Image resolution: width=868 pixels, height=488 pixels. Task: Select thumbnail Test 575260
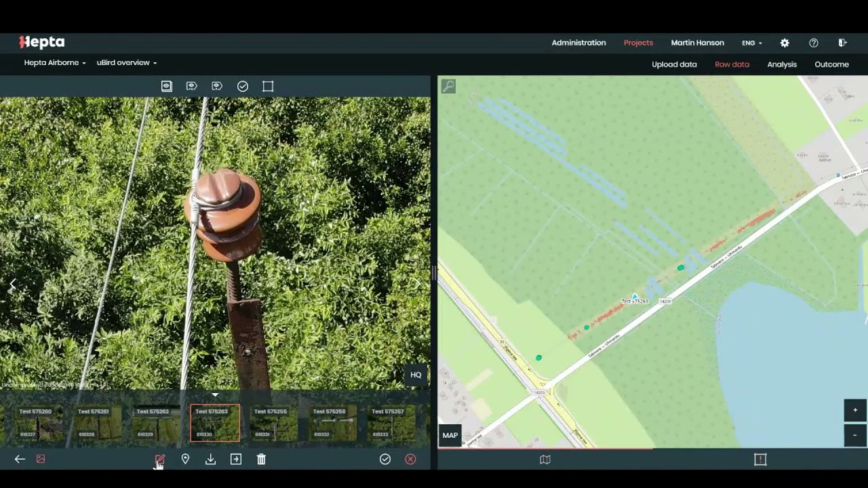pos(37,423)
